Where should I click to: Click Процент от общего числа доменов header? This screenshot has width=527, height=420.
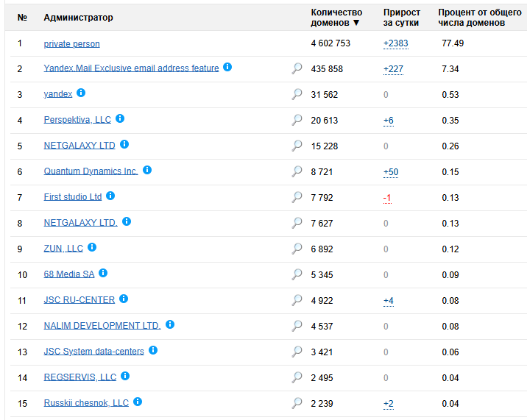480,18
